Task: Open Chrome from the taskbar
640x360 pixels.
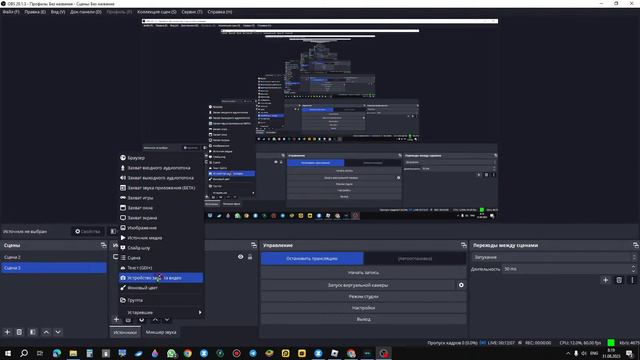Action: coord(187,353)
